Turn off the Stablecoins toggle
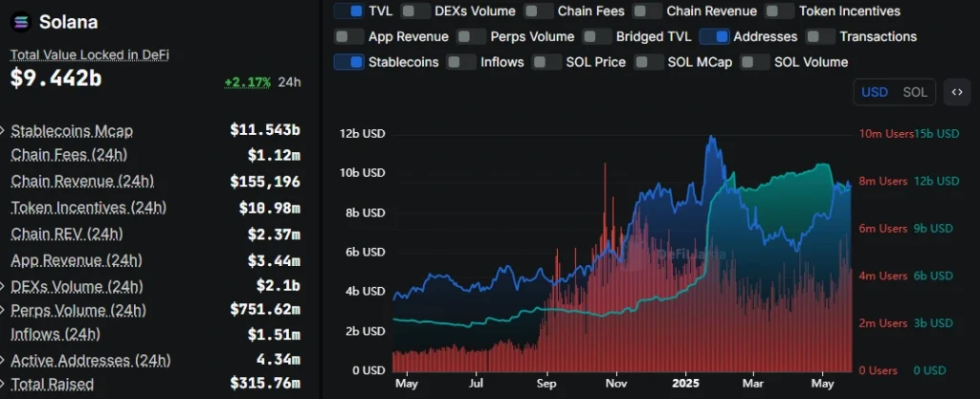 coord(348,62)
